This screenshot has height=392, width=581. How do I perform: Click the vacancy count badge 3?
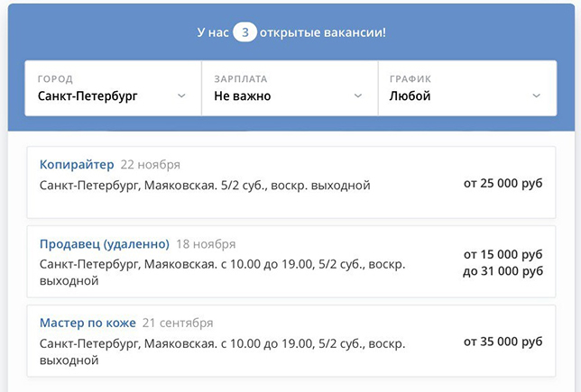pyautogui.click(x=244, y=32)
